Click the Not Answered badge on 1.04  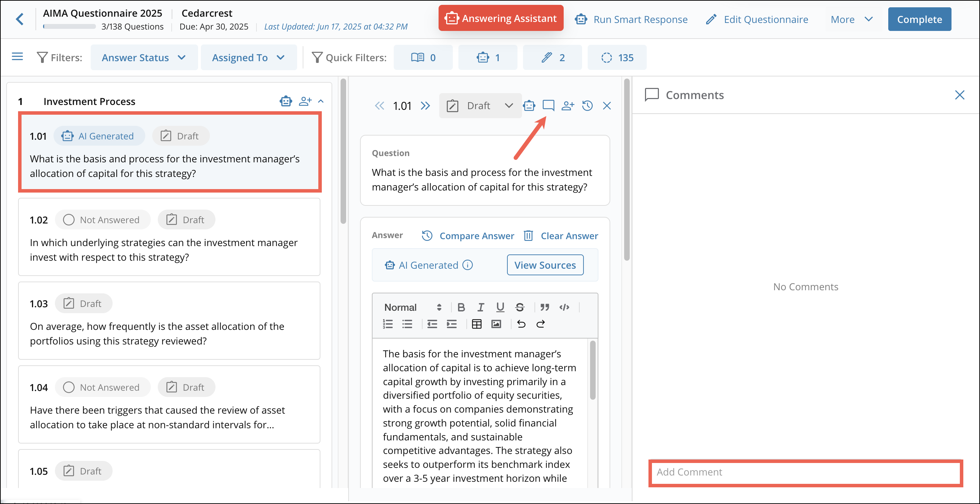103,387
